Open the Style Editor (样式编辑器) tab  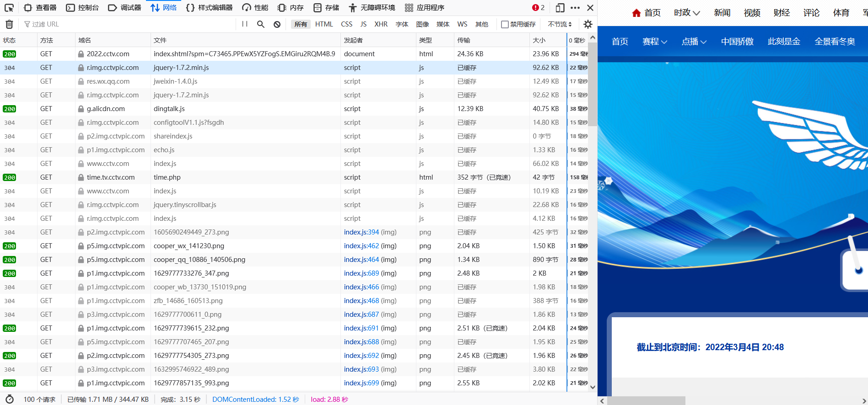click(x=209, y=8)
